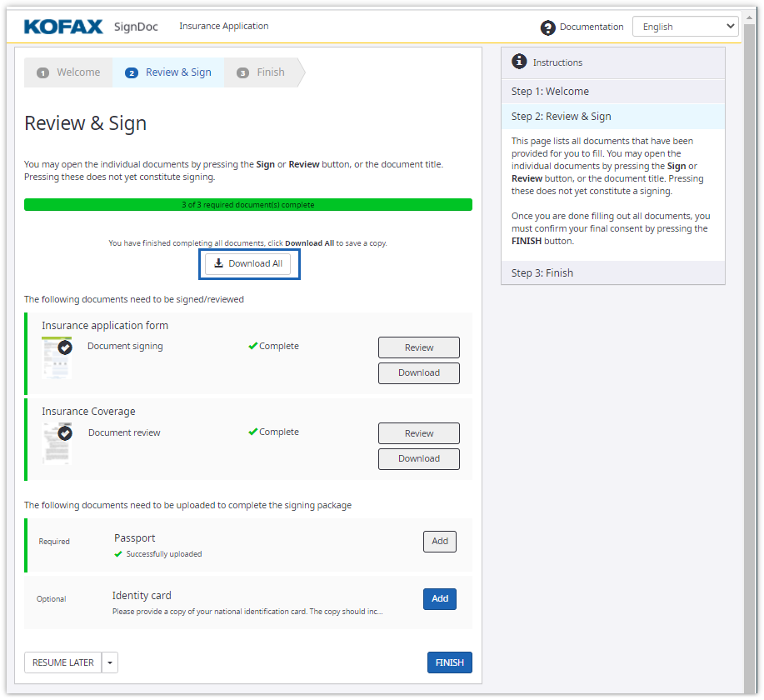Viewport: 764px width, 700px height.
Task: Open Insurance Coverage document thumbnail
Action: tap(57, 443)
